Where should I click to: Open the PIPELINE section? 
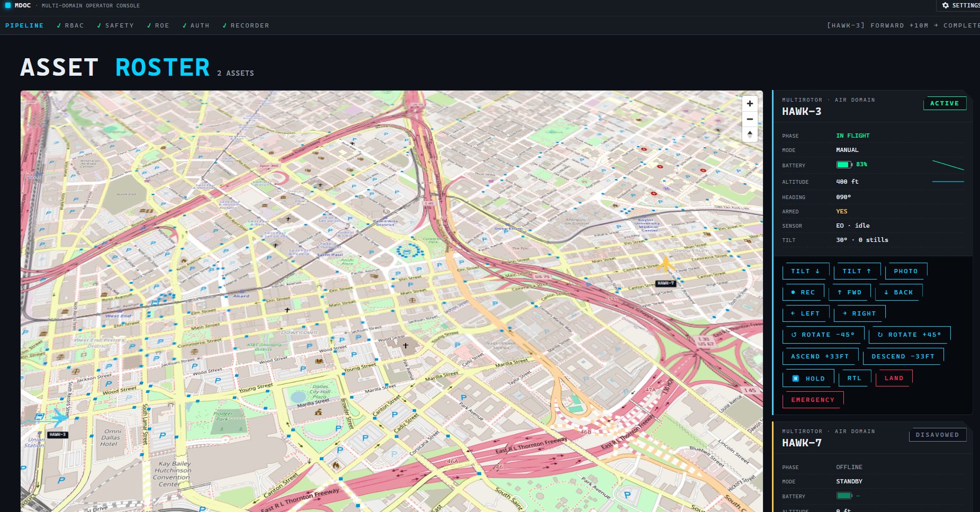24,25
